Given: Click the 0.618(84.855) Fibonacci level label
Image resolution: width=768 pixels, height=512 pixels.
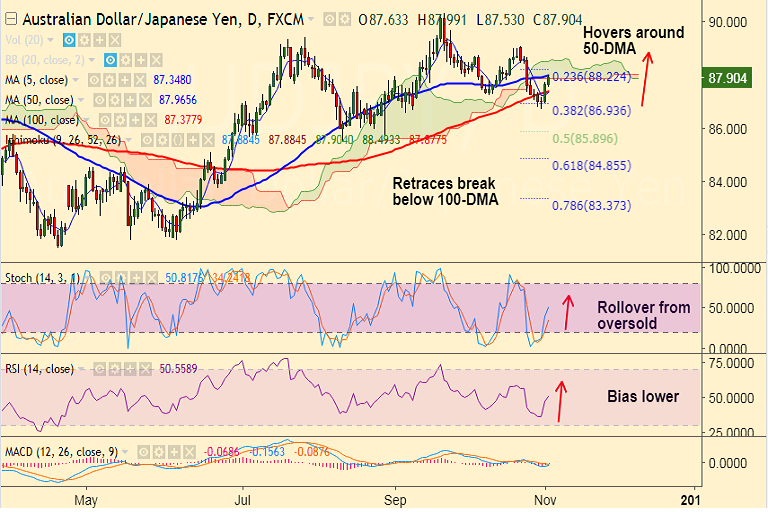Looking at the screenshot, I should pos(592,166).
